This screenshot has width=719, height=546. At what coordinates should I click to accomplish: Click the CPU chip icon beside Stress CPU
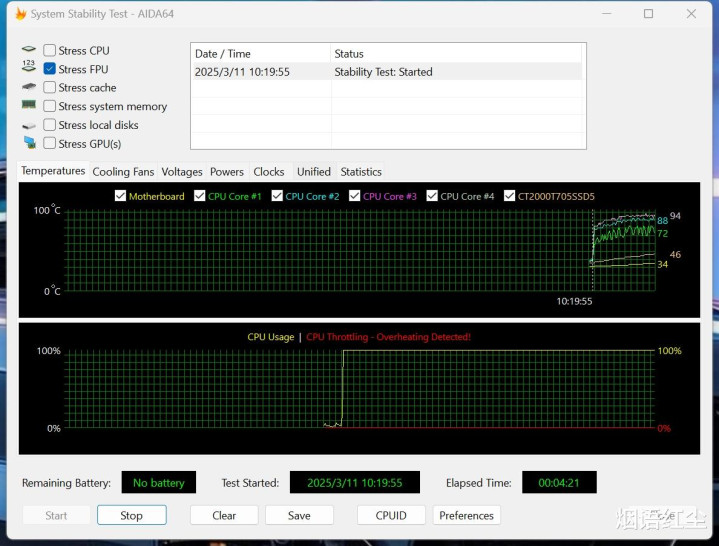(28, 49)
